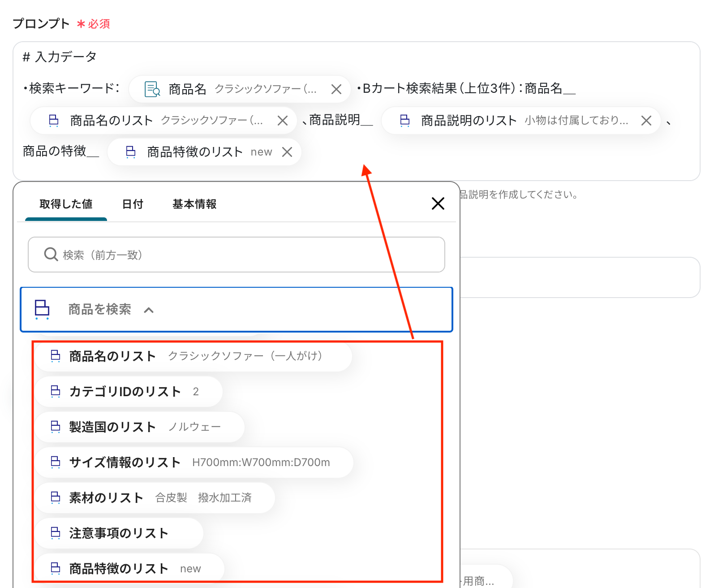This screenshot has width=714, height=588.
Task: Click the value new in the prompt chip
Action: (x=262, y=152)
